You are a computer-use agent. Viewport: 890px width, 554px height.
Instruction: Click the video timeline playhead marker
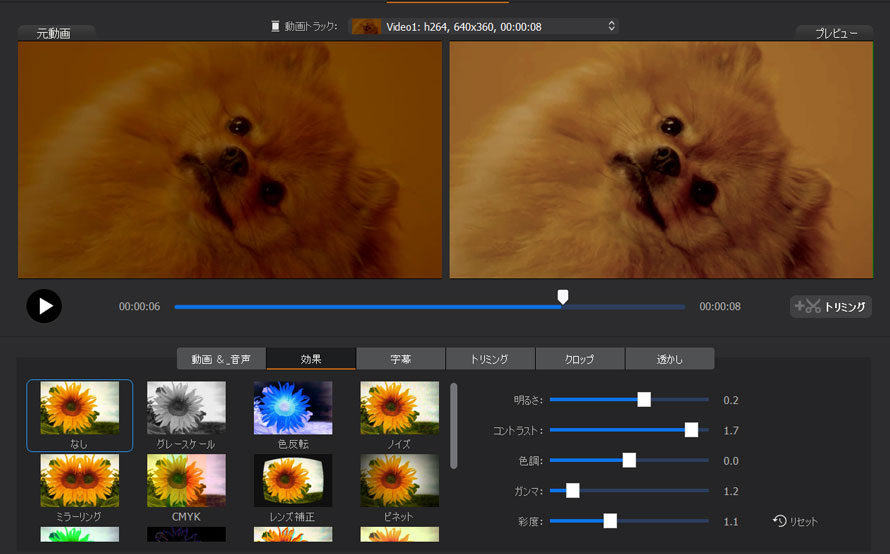coord(563,297)
